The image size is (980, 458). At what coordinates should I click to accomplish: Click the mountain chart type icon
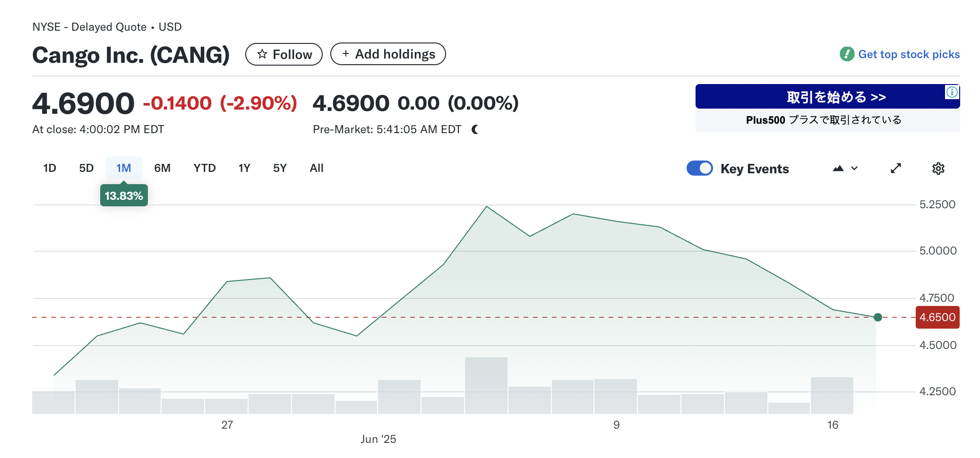(838, 169)
